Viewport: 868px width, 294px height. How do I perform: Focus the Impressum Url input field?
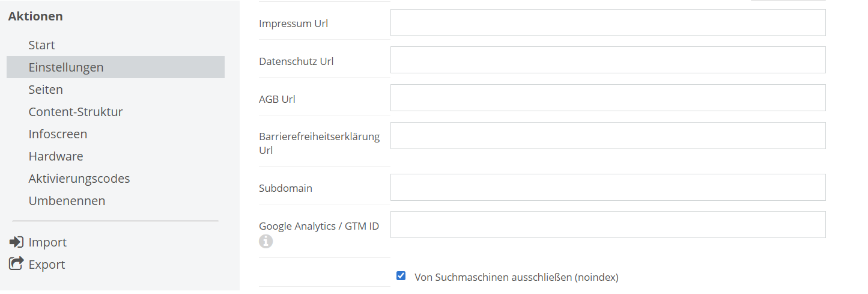click(x=608, y=23)
